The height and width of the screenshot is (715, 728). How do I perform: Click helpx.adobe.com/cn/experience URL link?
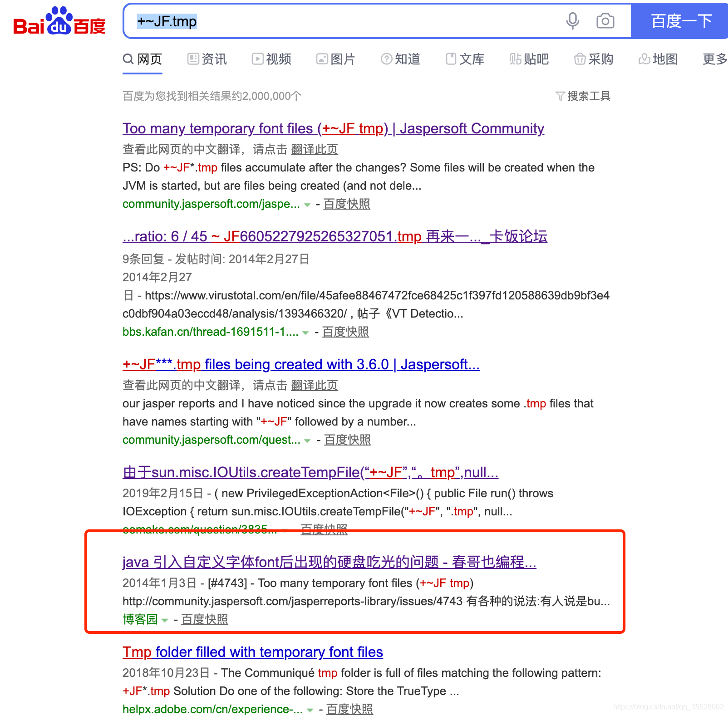[x=212, y=709]
